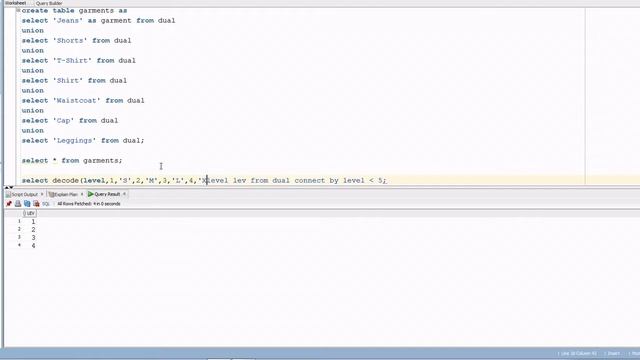Viewport: 640px width, 360px height.
Task: Click the line selecting 'Shirt' from dual
Action: pyautogui.click(x=74, y=80)
